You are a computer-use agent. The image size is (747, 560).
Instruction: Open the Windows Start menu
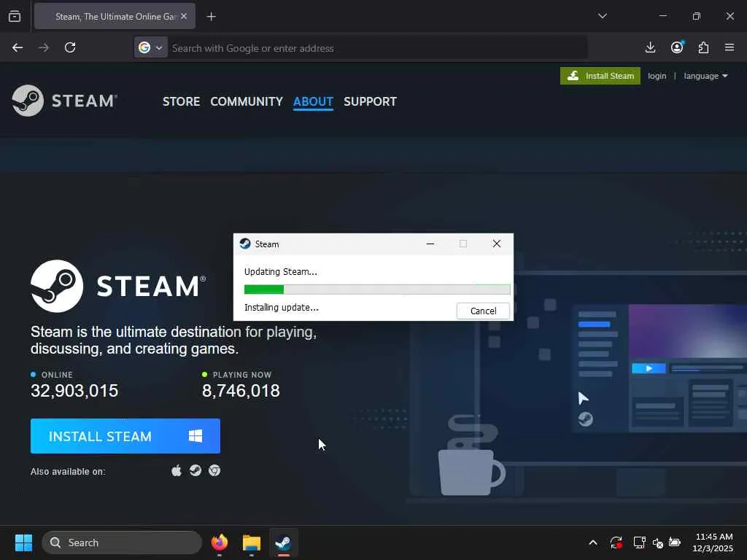pyautogui.click(x=23, y=542)
